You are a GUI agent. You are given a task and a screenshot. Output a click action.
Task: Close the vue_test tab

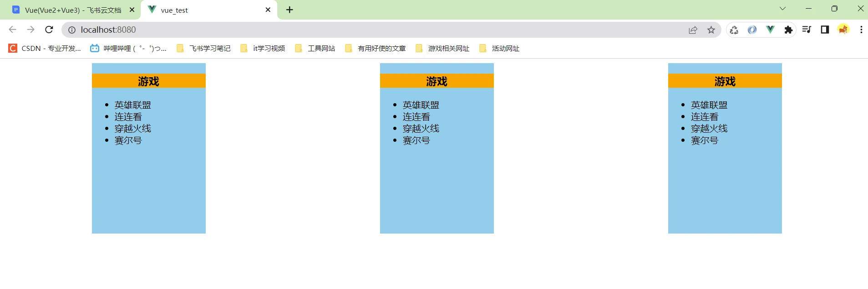pos(268,10)
